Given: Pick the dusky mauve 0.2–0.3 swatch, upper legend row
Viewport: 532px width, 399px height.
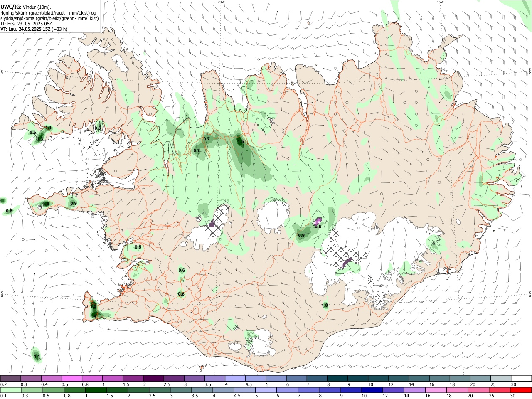Looking at the screenshot, I should pos(11,378).
